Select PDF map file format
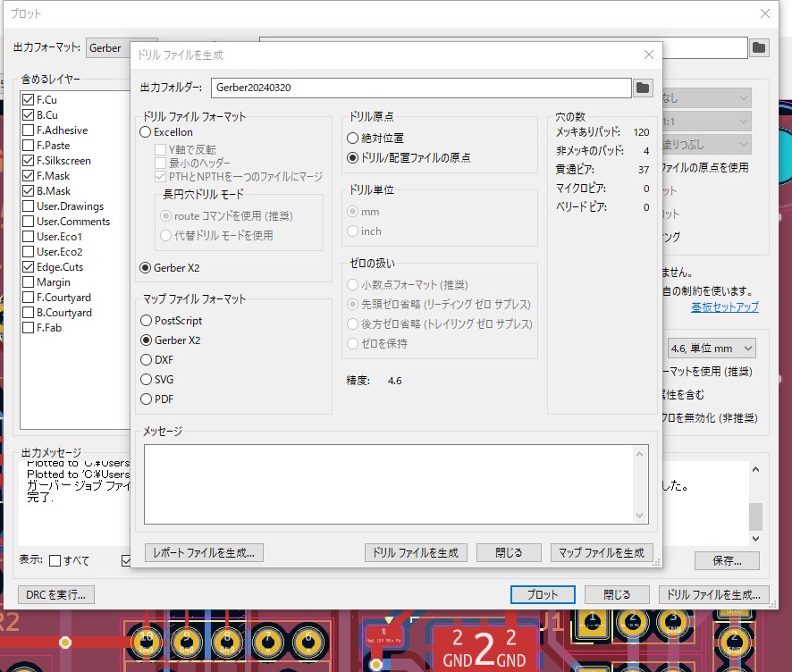Viewport: 792px width, 672px height. click(147, 399)
